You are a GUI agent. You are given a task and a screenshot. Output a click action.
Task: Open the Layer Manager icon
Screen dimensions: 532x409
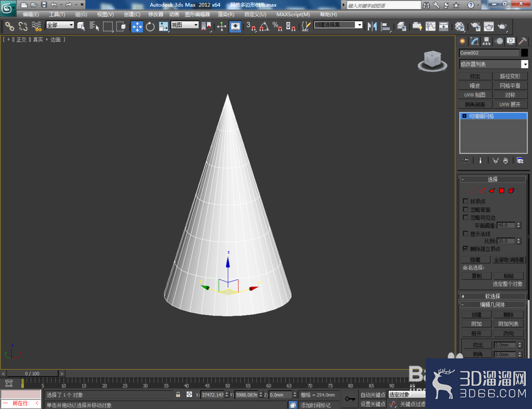[x=402, y=26]
